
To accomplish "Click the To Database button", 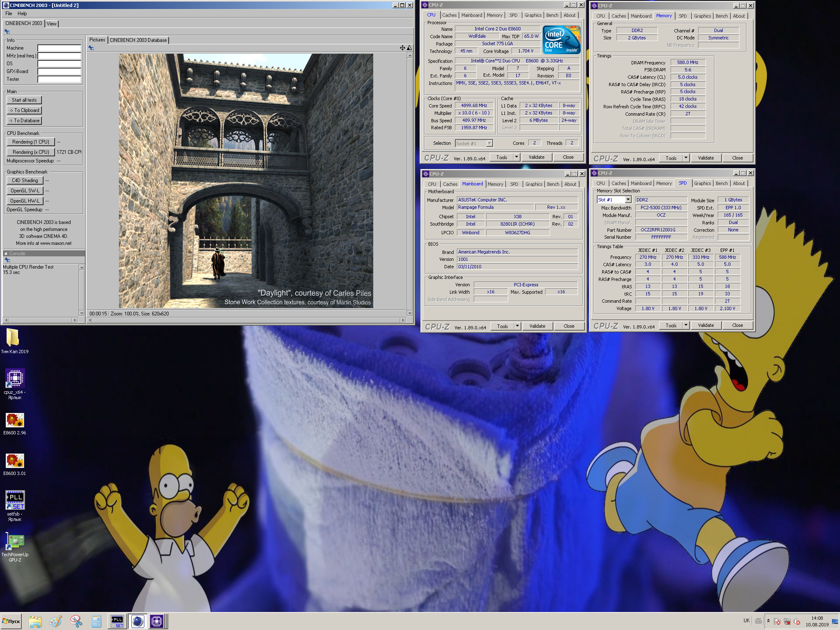I will pyautogui.click(x=24, y=121).
